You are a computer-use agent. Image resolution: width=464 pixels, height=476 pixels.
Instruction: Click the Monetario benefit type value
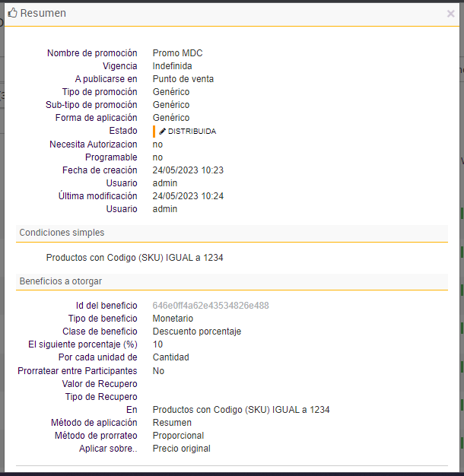pyautogui.click(x=173, y=318)
